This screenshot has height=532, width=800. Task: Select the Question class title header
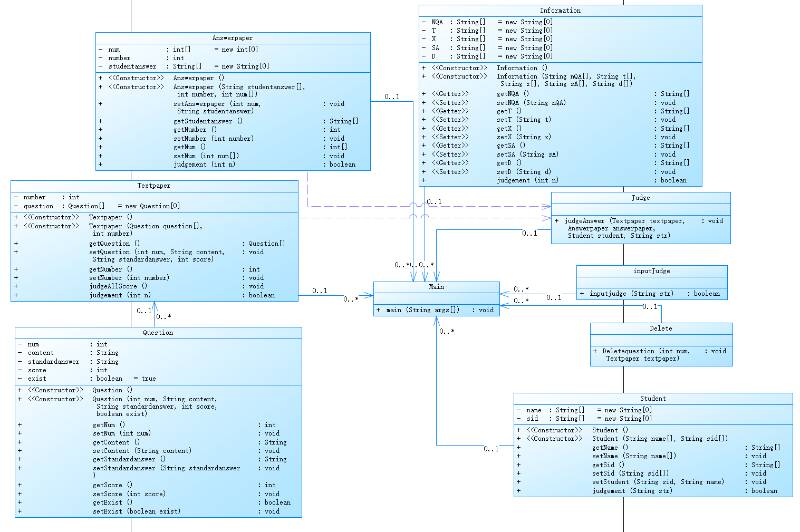click(x=158, y=333)
